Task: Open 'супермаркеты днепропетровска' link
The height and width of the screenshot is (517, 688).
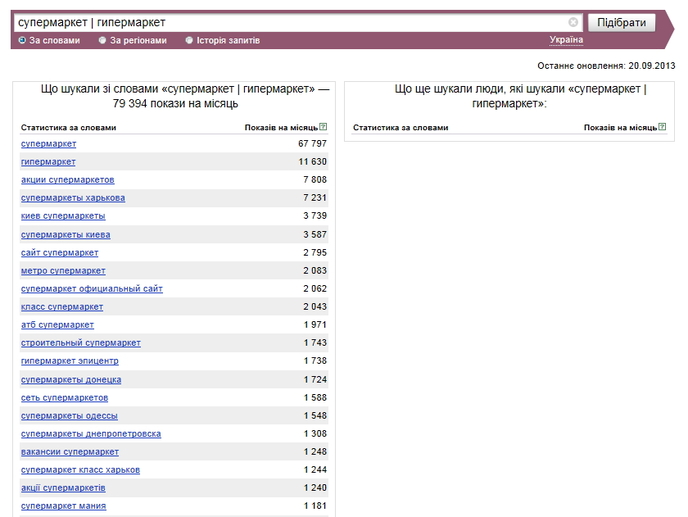Action: [x=91, y=434]
